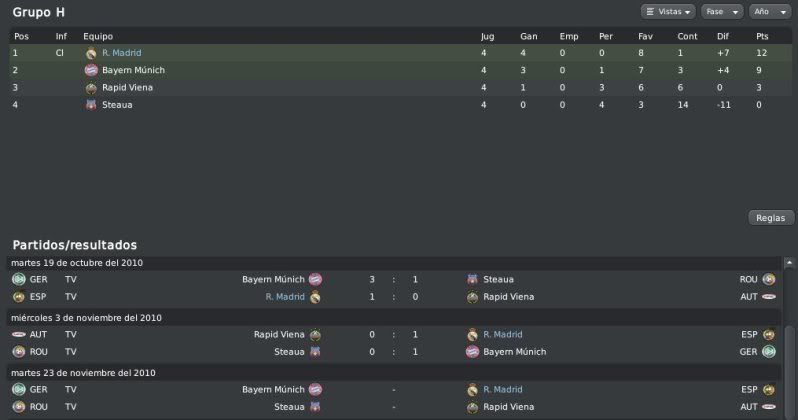Open R. Madrid team link in standings
The image size is (798, 420).
(122, 53)
